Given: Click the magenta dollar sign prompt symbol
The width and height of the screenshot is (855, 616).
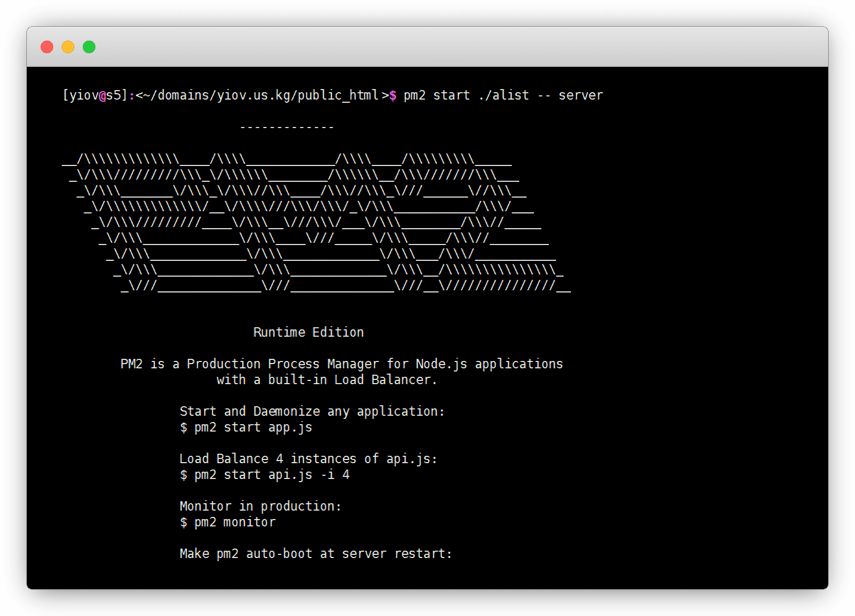Looking at the screenshot, I should coord(393,95).
